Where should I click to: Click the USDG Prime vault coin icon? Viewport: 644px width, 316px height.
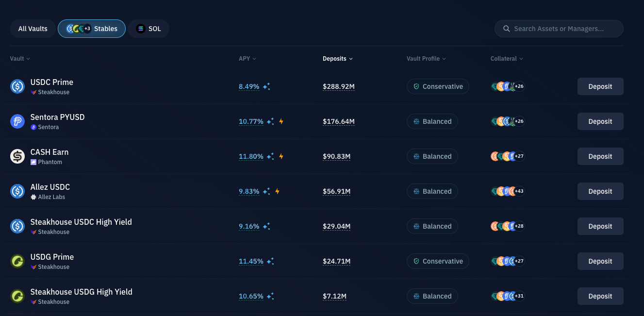point(17,261)
